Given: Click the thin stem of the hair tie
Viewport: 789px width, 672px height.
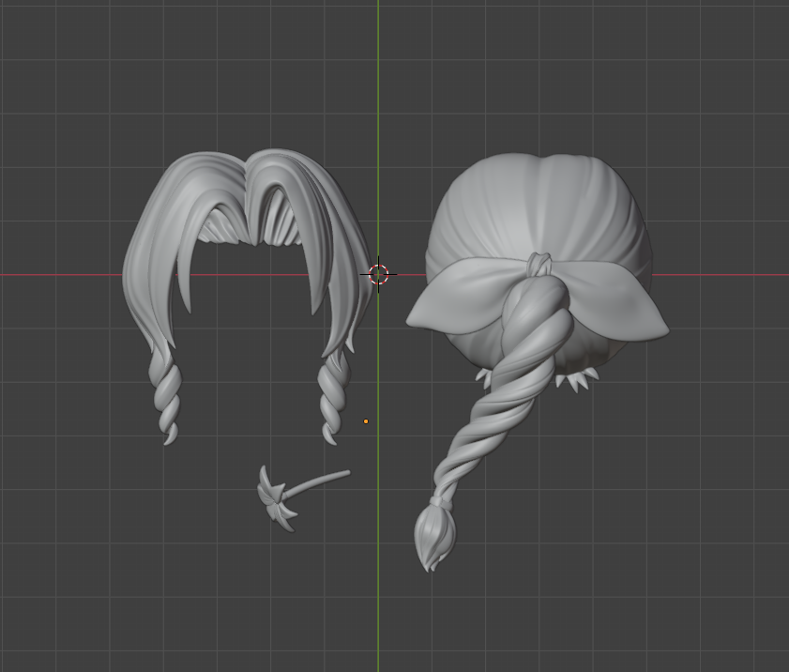Looking at the screenshot, I should pyautogui.click(x=324, y=481).
